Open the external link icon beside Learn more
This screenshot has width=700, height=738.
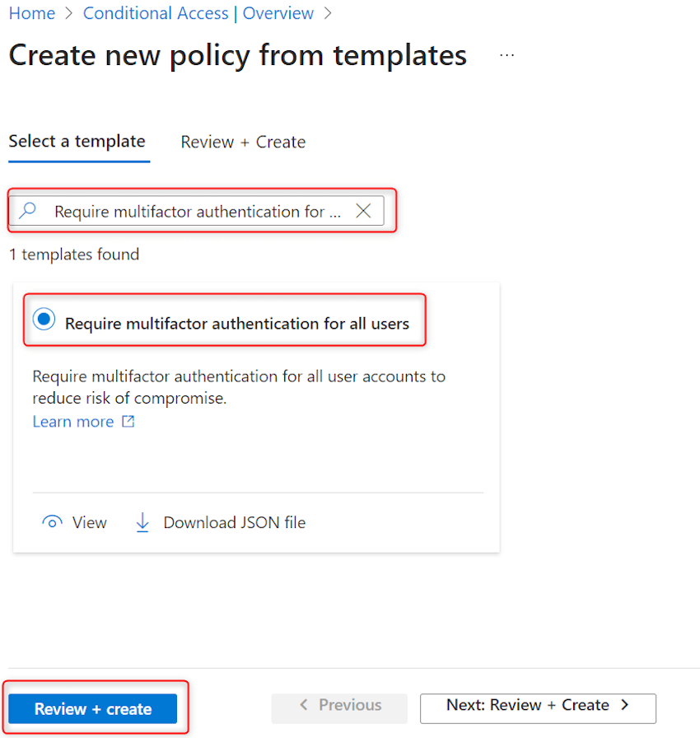tap(128, 421)
